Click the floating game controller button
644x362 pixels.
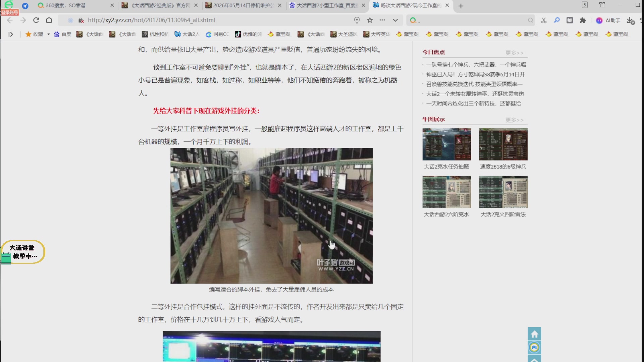(x=534, y=348)
